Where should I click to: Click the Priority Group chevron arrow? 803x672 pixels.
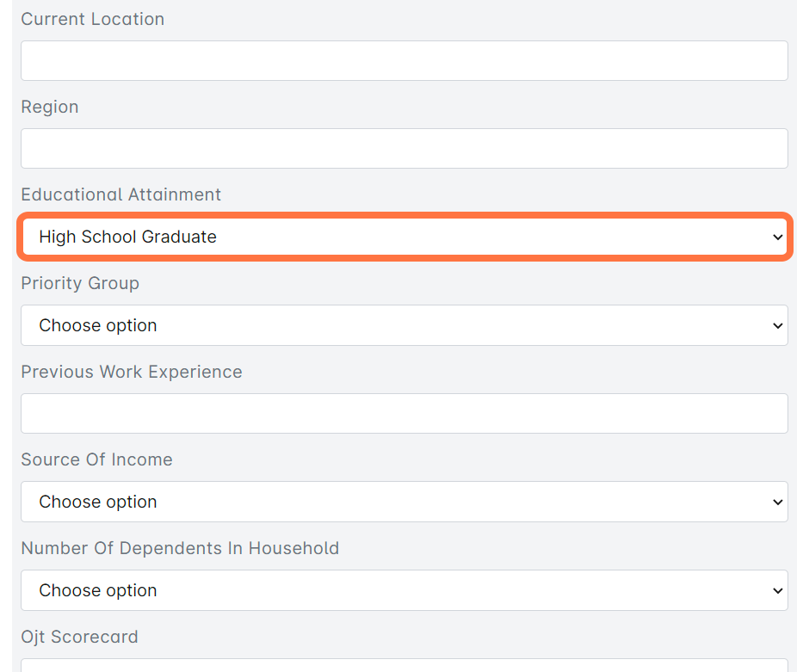[777, 326]
